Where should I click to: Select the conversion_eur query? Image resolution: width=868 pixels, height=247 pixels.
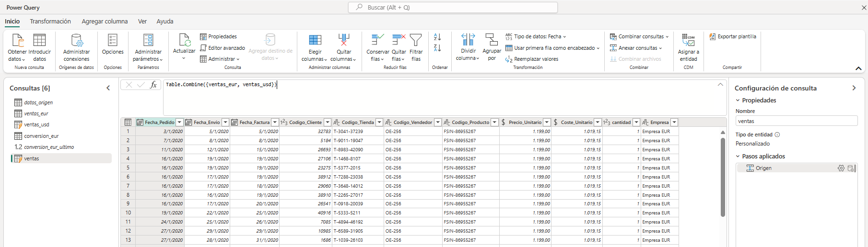41,136
